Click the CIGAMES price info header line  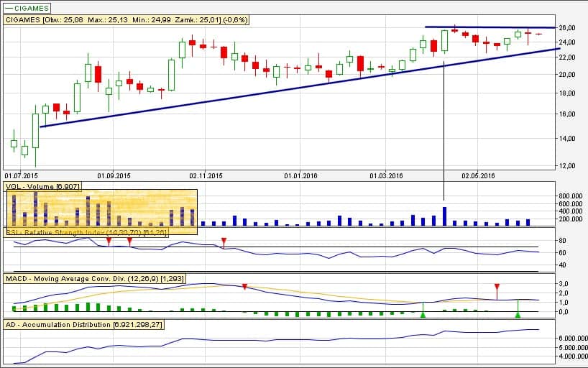coord(127,20)
